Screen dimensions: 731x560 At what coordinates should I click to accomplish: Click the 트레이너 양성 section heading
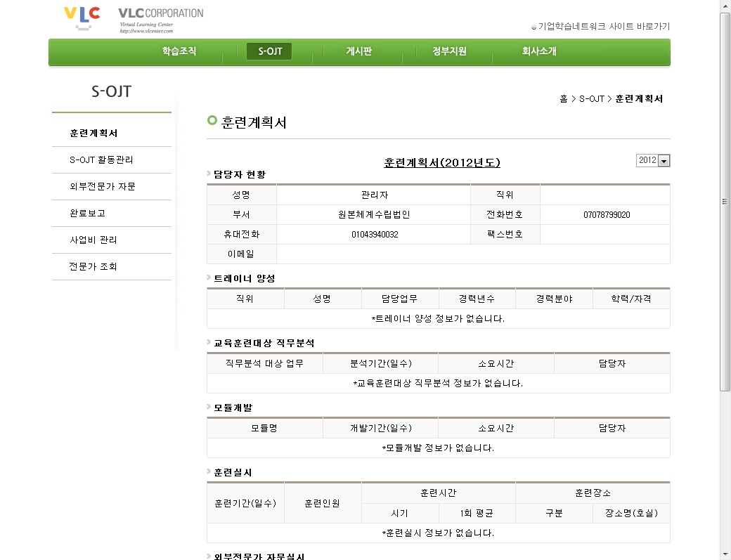245,279
